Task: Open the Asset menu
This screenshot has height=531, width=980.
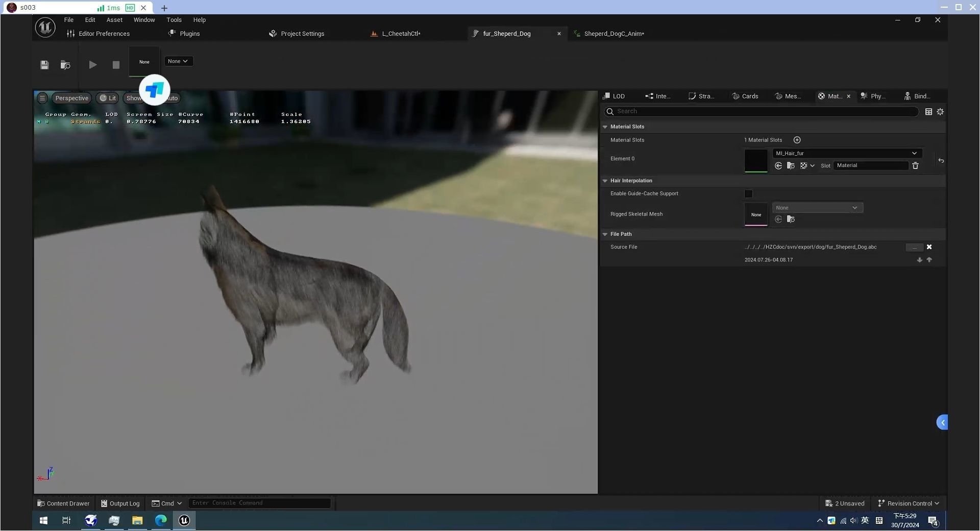Action: click(114, 20)
